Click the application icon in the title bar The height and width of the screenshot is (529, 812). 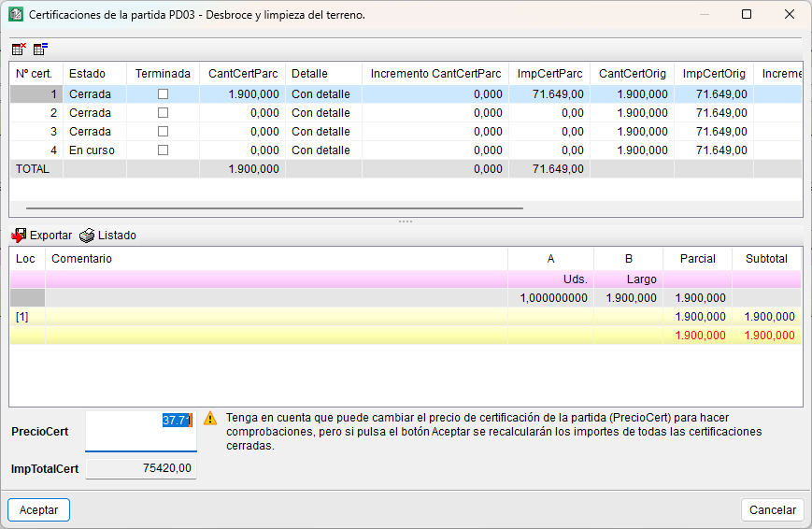click(16, 15)
